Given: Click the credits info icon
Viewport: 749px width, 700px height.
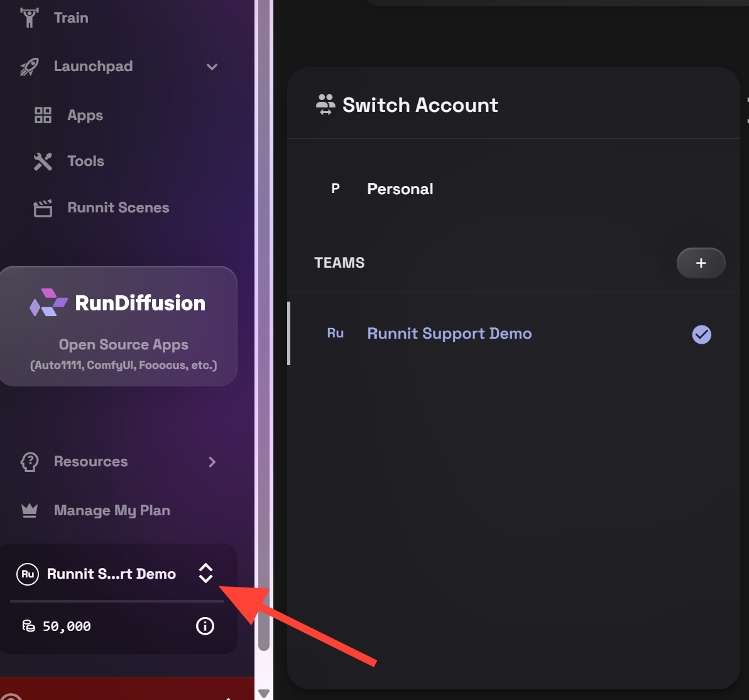Looking at the screenshot, I should 205,626.
